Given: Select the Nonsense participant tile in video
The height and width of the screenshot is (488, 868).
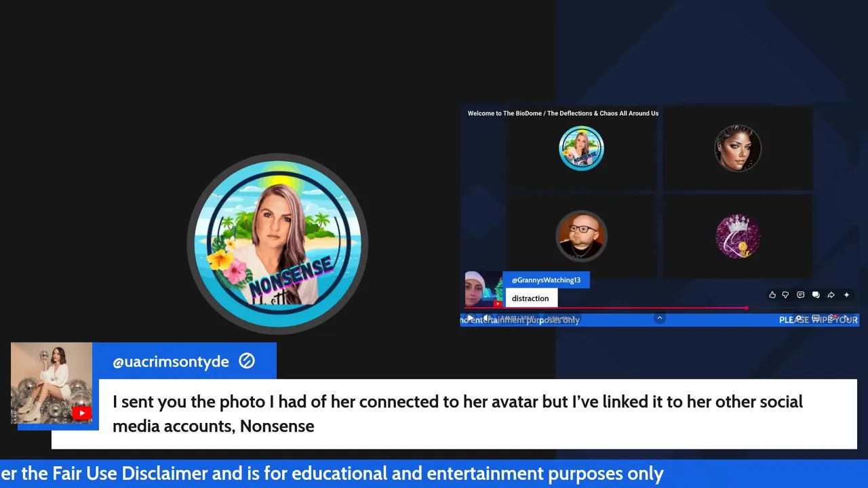Looking at the screenshot, I should 581,148.
